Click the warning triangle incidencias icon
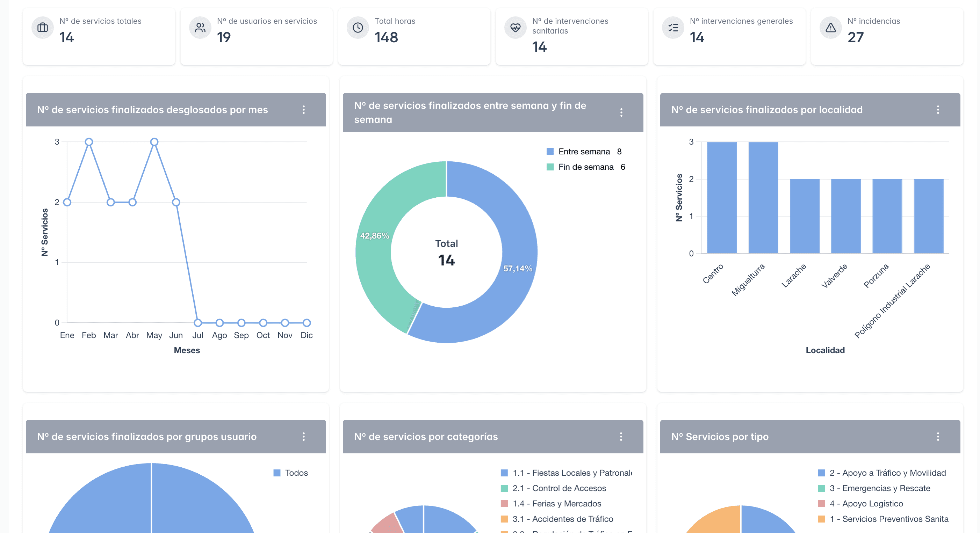980x533 pixels. click(830, 28)
